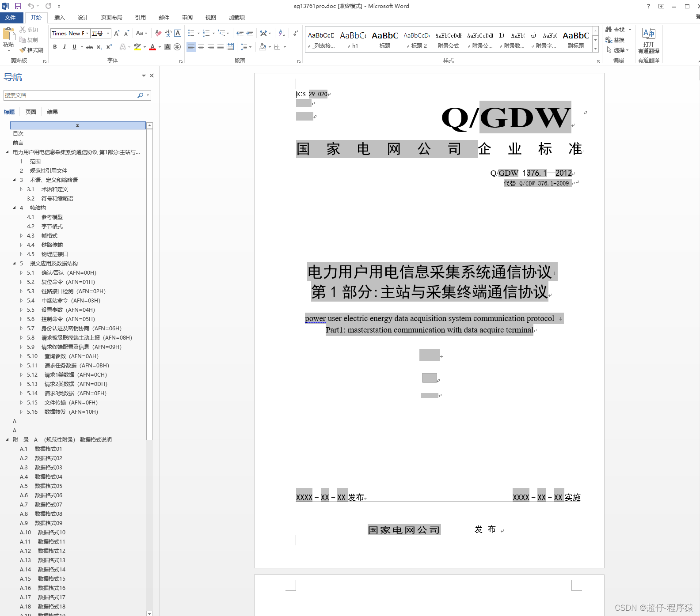Click the Paste (粘贴) clipboard icon
The image size is (700, 616).
pyautogui.click(x=8, y=34)
